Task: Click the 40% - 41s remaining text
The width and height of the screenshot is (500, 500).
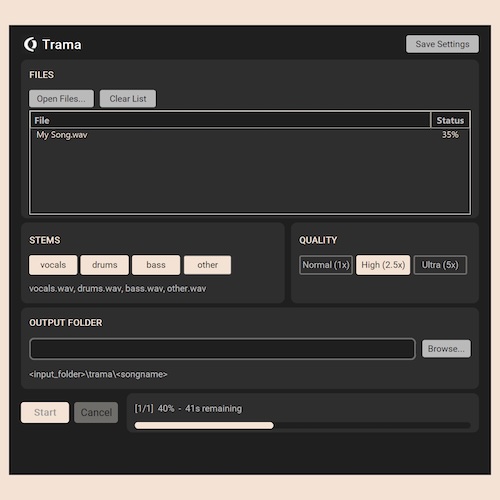Action: [x=200, y=408]
